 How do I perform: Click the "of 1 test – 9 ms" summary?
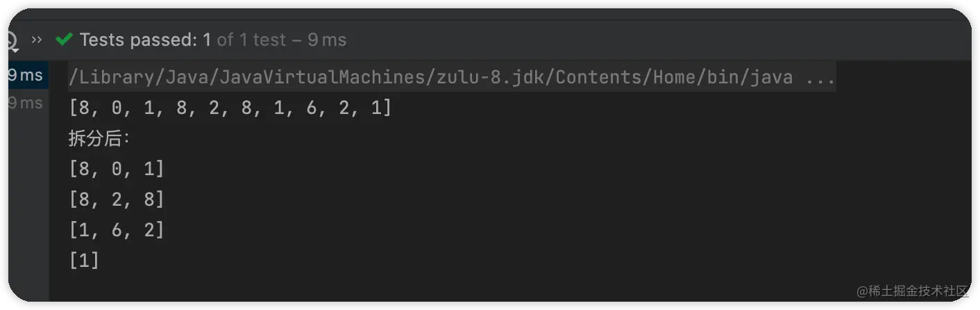coord(281,40)
